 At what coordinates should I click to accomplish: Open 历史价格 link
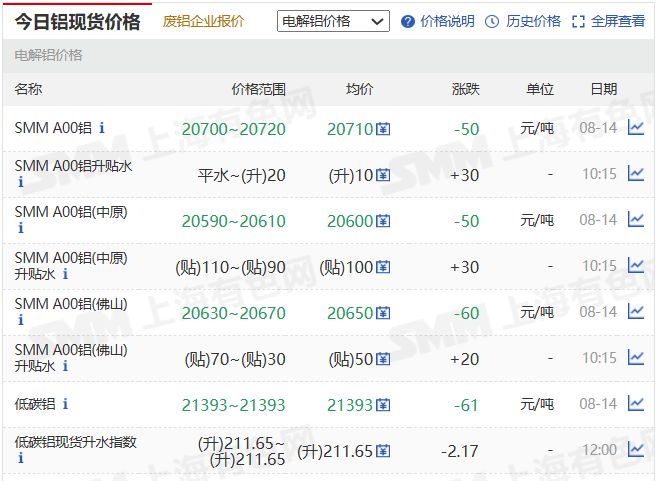(x=524, y=21)
